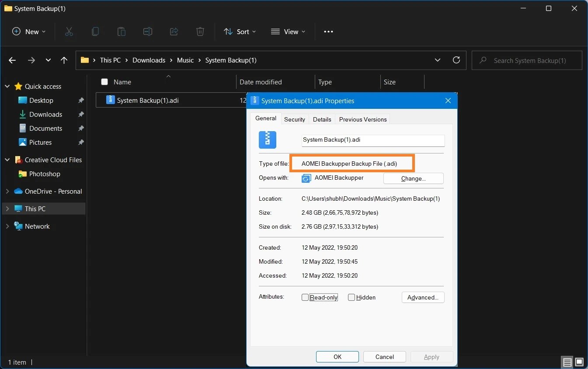Click the Delete trash can icon
Image resolution: width=588 pixels, height=369 pixels.
coord(200,31)
